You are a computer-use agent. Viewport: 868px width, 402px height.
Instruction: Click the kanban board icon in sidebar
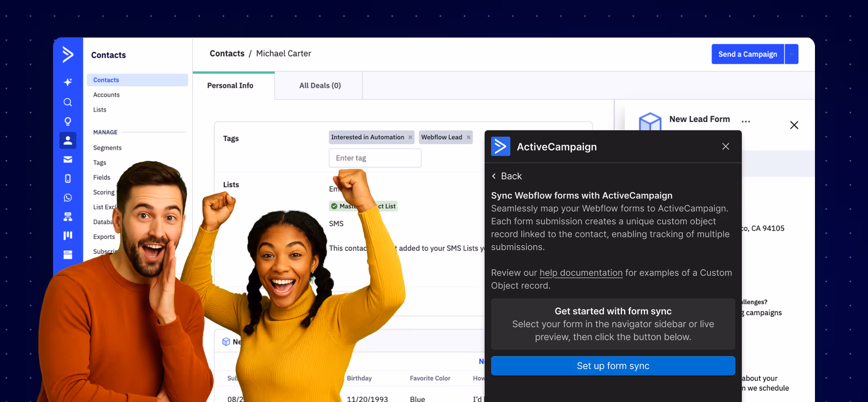(68, 235)
